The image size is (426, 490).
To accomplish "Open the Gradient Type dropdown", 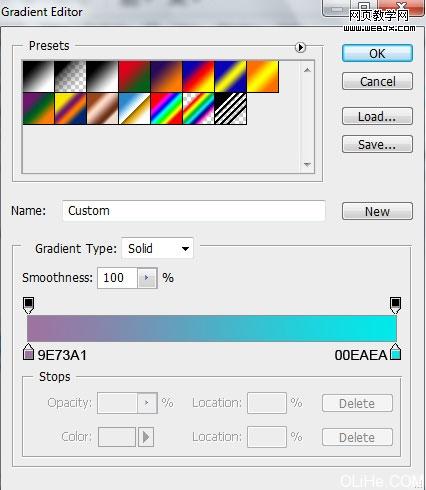I will 157,248.
